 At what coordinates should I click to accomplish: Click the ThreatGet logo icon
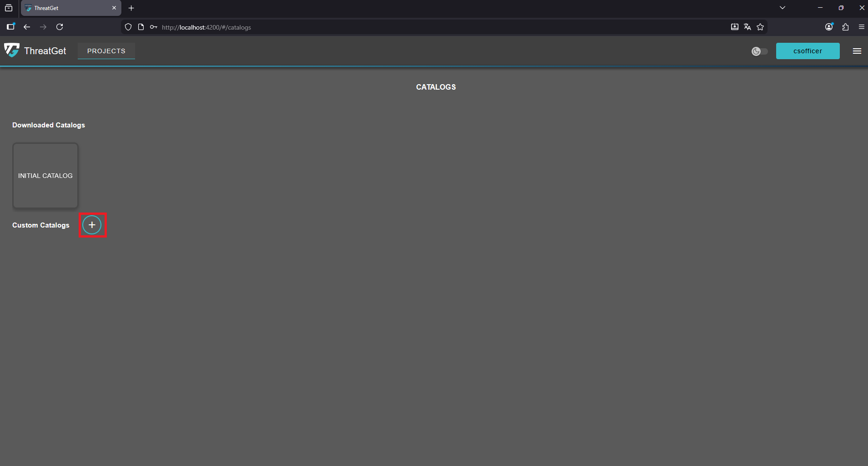coord(12,50)
